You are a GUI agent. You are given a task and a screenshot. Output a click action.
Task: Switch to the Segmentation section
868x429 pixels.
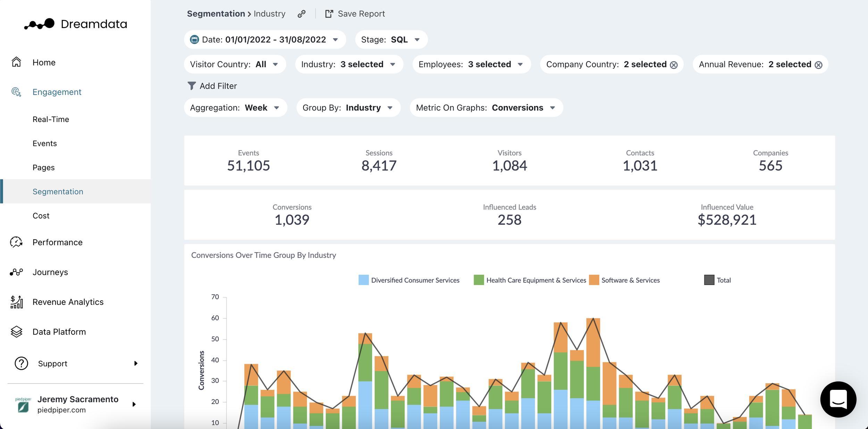58,191
